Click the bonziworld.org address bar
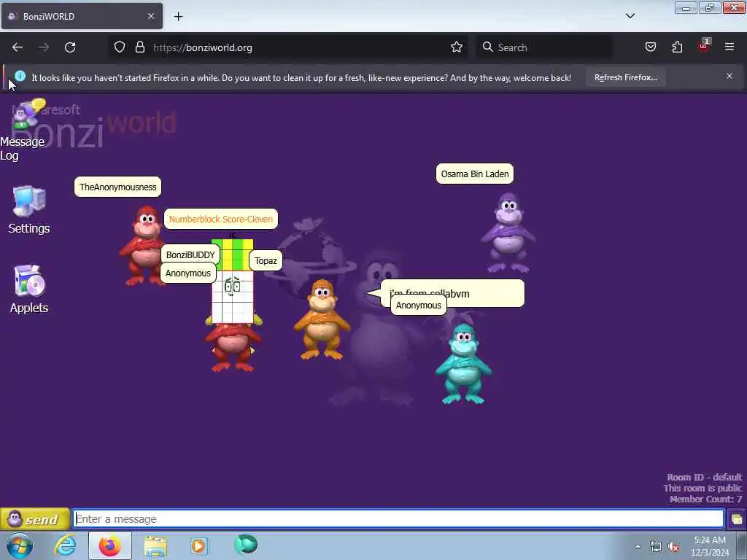Viewport: 747px width, 560px height. [x=289, y=47]
